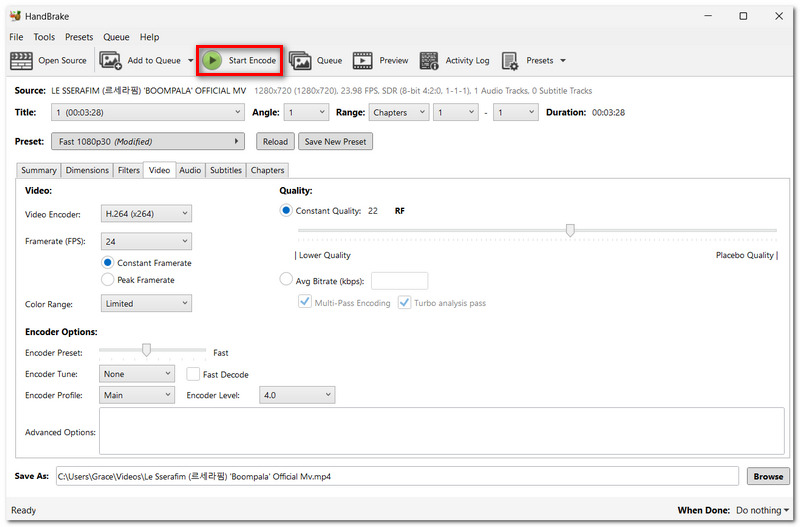Click the Lower Quality label
Screen dimensions: 800x527
pos(324,255)
